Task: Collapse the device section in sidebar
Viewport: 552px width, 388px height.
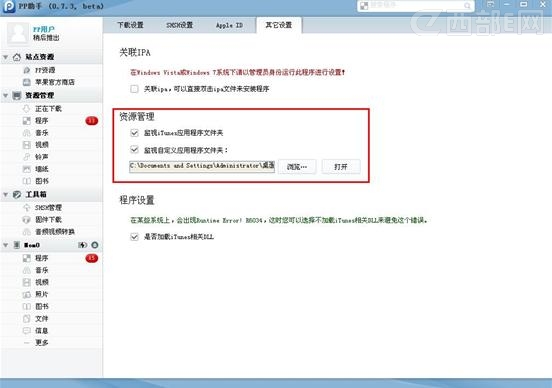Action: [x=6, y=245]
